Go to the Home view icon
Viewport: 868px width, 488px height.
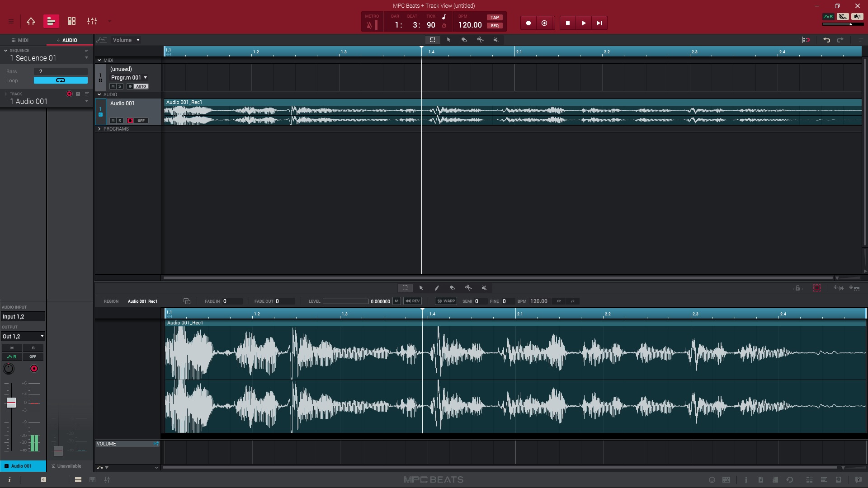click(31, 21)
